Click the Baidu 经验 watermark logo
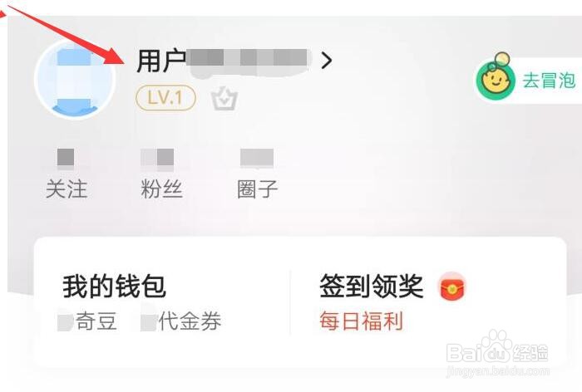 (497, 353)
